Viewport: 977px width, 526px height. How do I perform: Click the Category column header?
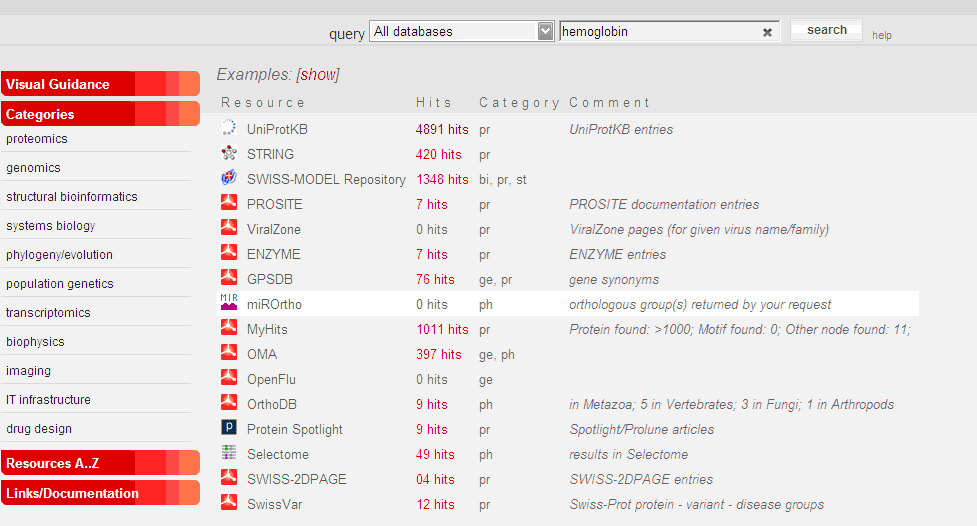point(519,103)
